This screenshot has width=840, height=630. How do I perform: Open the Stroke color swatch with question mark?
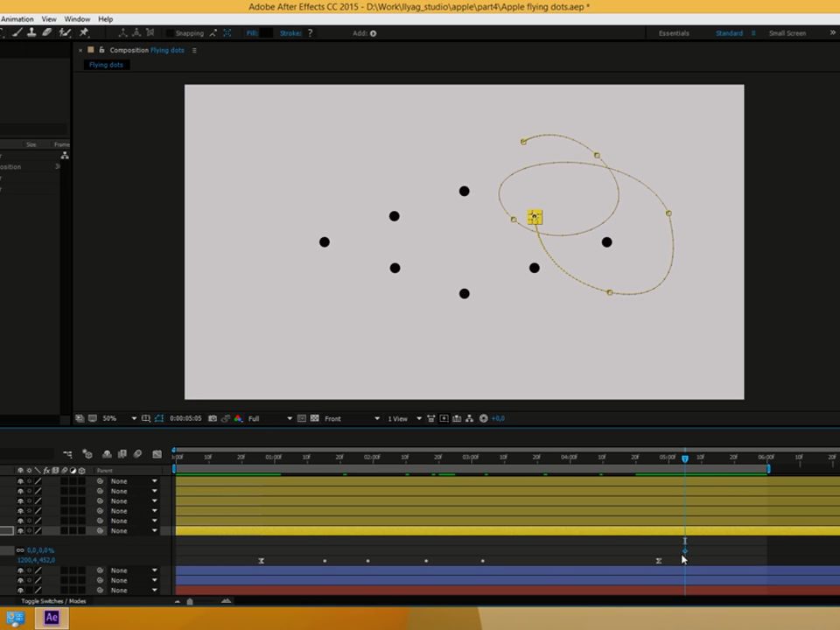[310, 33]
